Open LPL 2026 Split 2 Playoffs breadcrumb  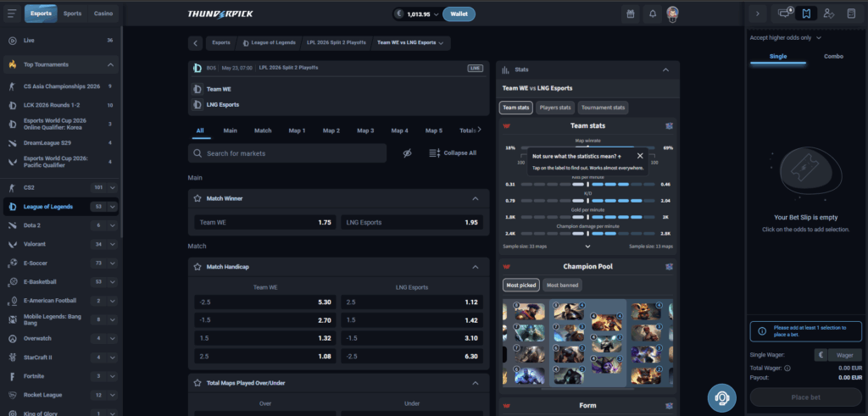[x=336, y=42]
